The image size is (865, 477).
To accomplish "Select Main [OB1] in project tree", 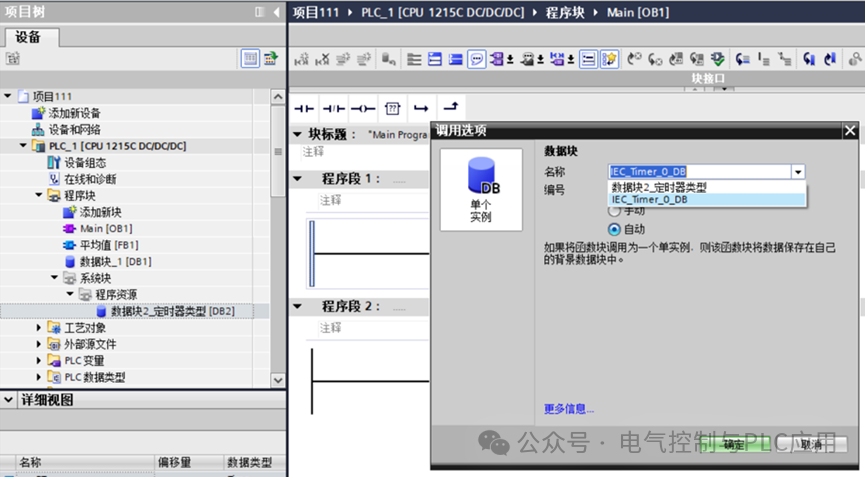I will coord(106,228).
